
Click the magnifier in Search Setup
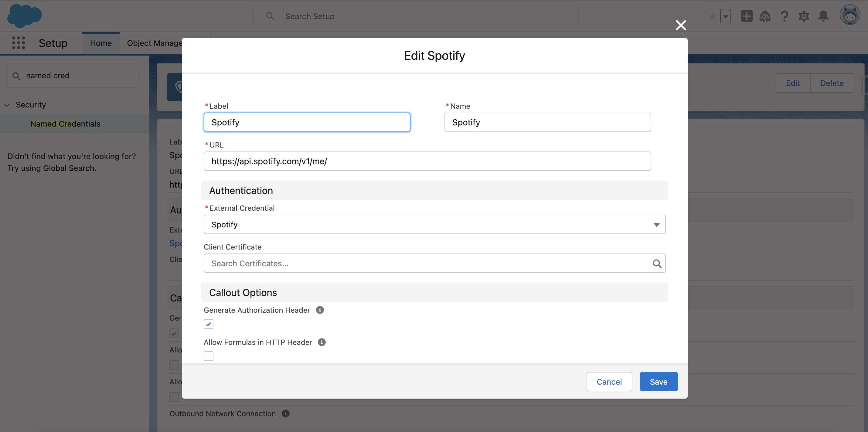[x=270, y=16]
